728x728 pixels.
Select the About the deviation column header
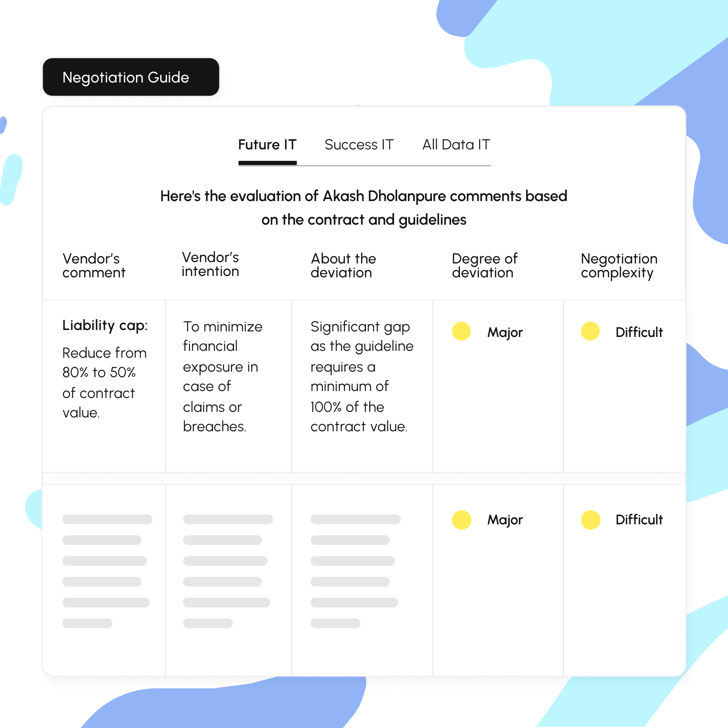coord(343,266)
